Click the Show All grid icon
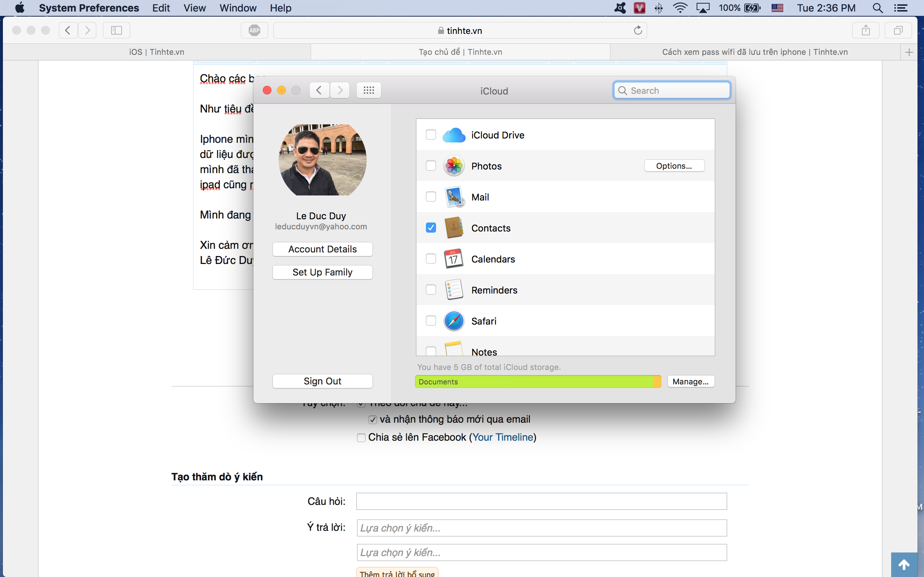 pos(369,91)
